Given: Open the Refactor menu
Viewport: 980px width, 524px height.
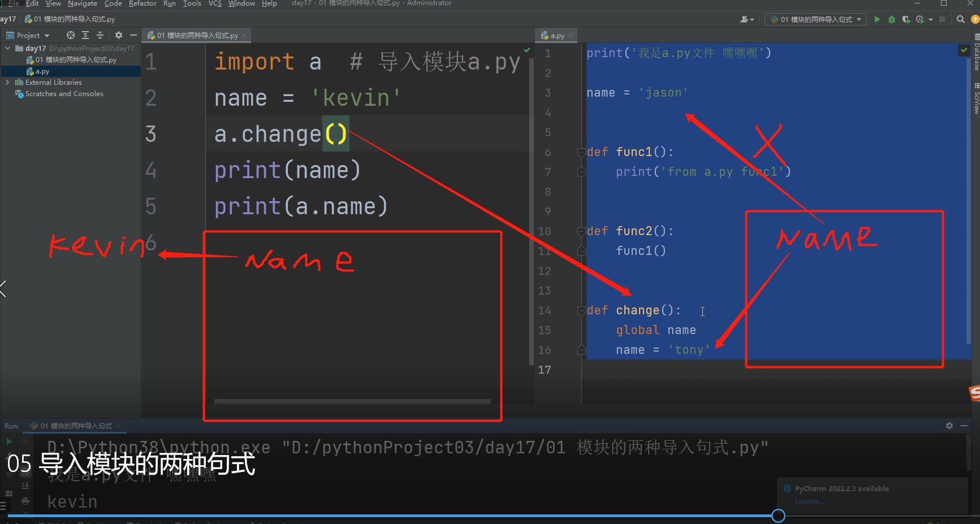Looking at the screenshot, I should click(143, 3).
